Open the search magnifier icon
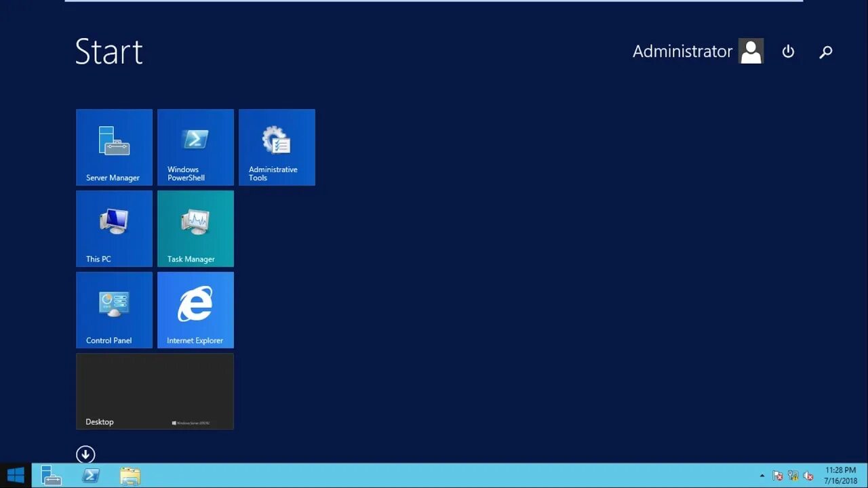This screenshot has height=488, width=868. 825,52
